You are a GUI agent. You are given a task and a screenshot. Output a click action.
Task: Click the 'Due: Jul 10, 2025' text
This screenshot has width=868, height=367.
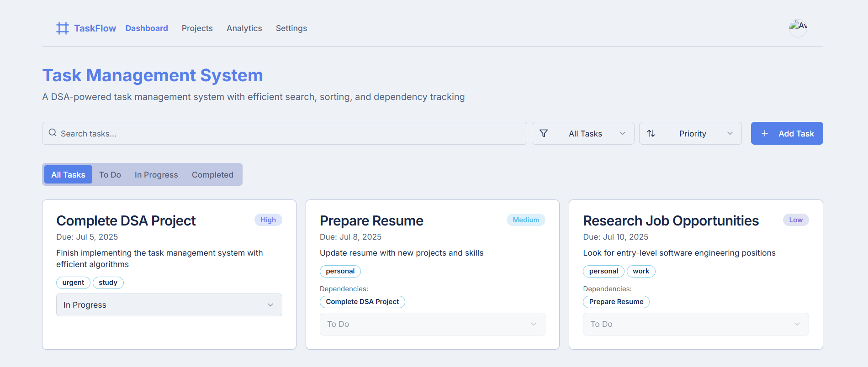coord(616,237)
